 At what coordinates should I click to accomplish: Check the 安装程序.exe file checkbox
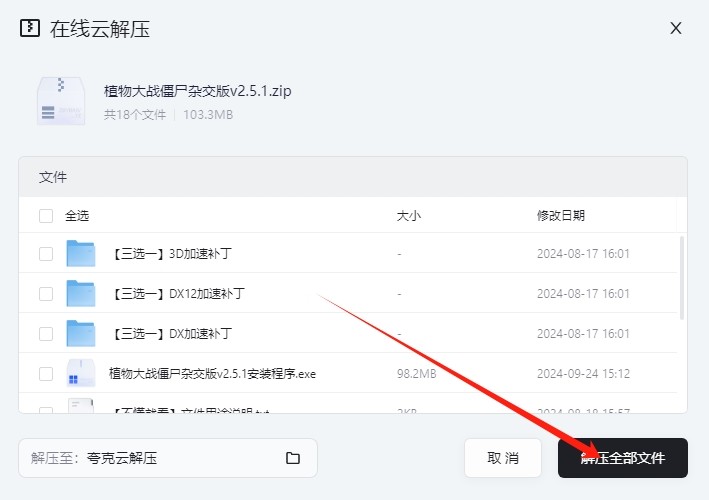tap(46, 374)
